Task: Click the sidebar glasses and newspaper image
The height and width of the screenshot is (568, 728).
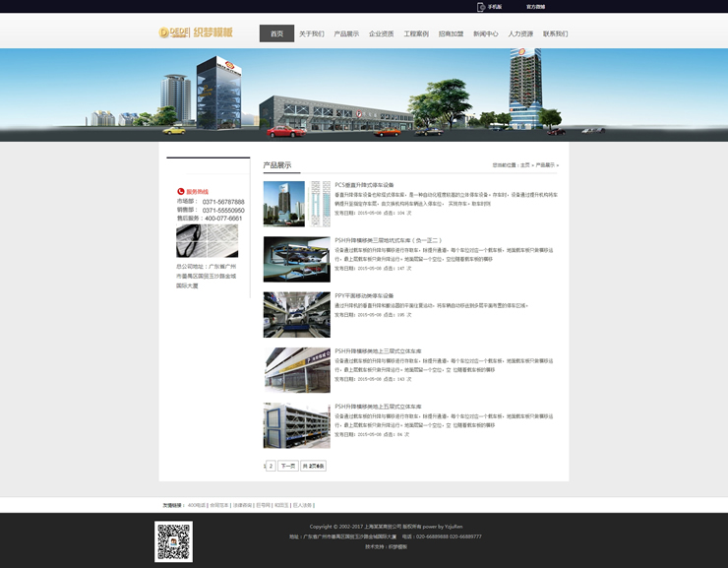Action: [207, 241]
